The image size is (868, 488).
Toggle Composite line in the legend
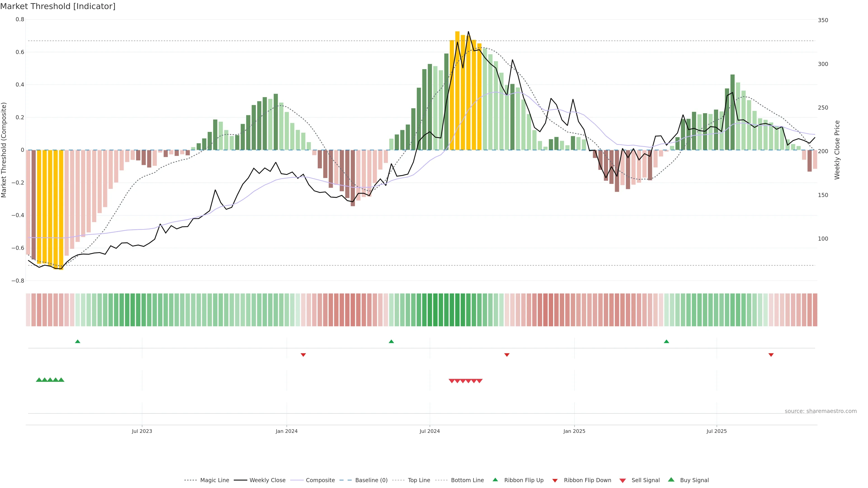tap(320, 480)
